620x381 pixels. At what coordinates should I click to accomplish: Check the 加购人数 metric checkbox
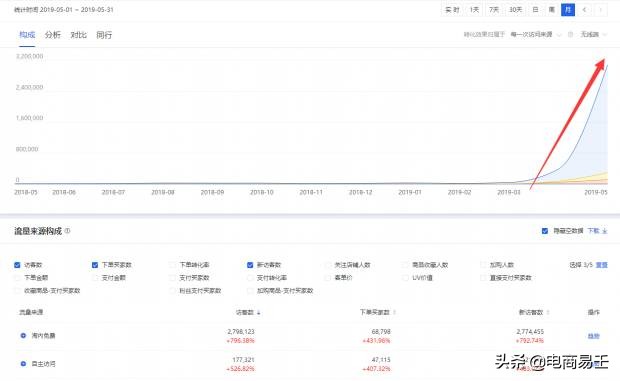click(483, 265)
